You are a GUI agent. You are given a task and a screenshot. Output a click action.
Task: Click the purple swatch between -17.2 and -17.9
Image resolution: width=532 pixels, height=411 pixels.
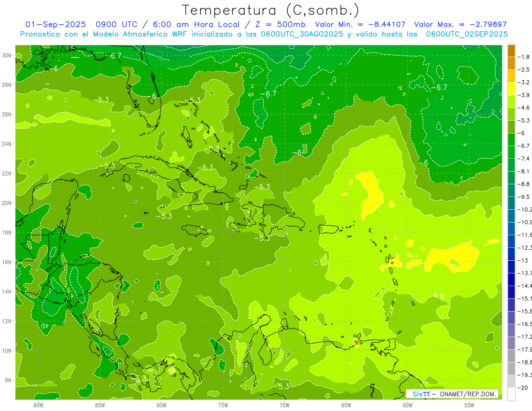pos(511,343)
